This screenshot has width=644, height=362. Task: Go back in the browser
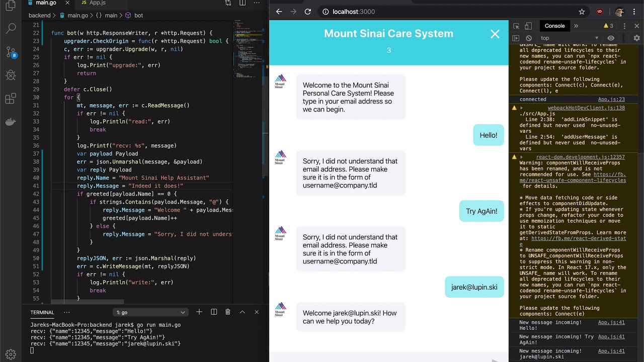279,12
